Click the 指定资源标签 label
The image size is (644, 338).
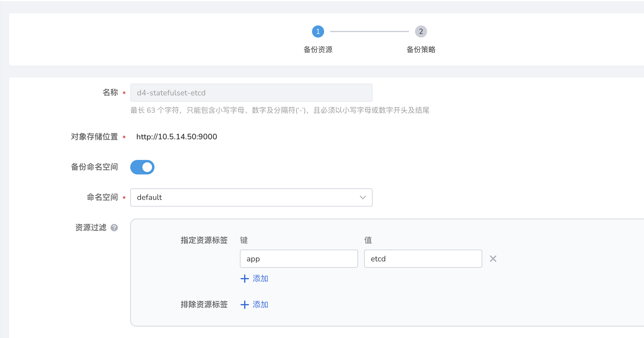(x=204, y=240)
